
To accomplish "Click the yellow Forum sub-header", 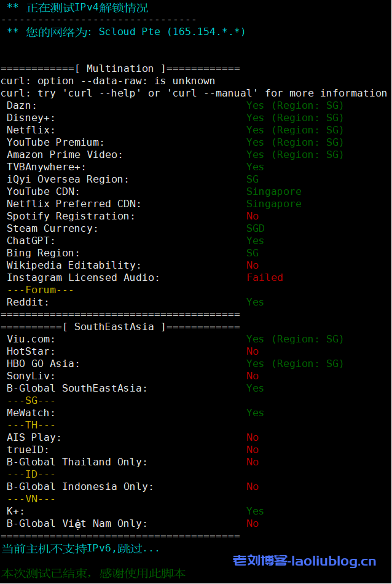I will (41, 290).
